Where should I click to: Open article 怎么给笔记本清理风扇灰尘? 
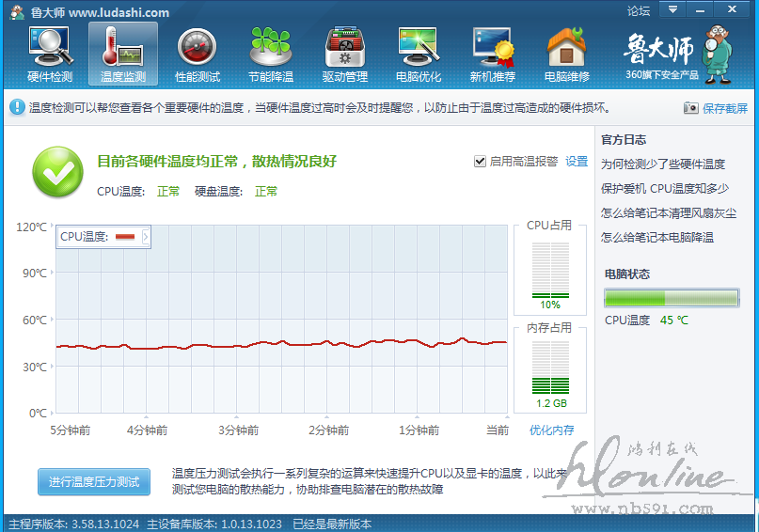click(669, 212)
